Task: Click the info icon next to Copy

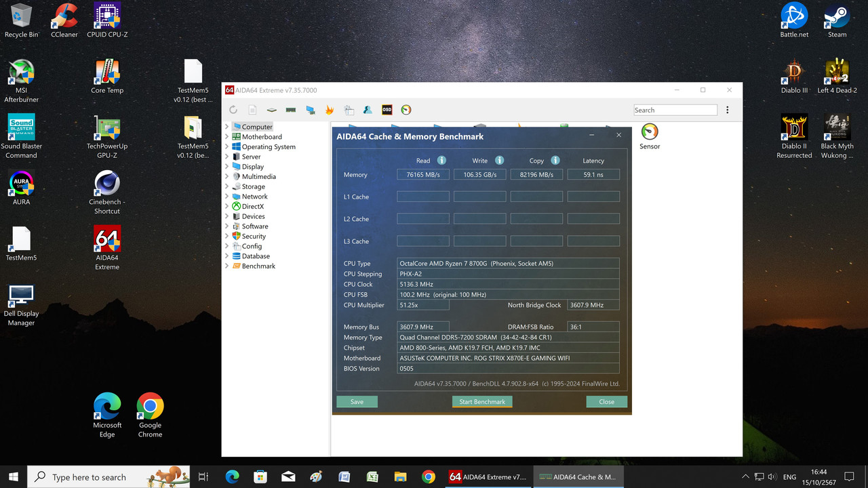Action: (x=555, y=161)
